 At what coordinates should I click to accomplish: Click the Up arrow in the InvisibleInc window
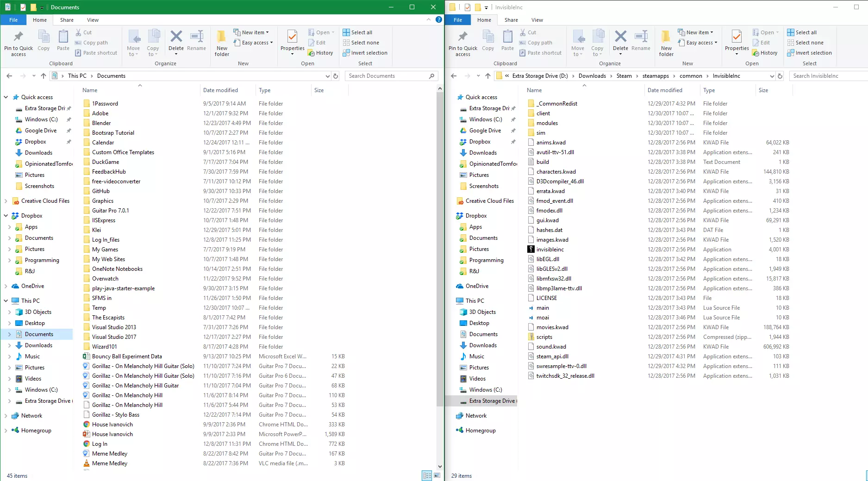click(488, 76)
